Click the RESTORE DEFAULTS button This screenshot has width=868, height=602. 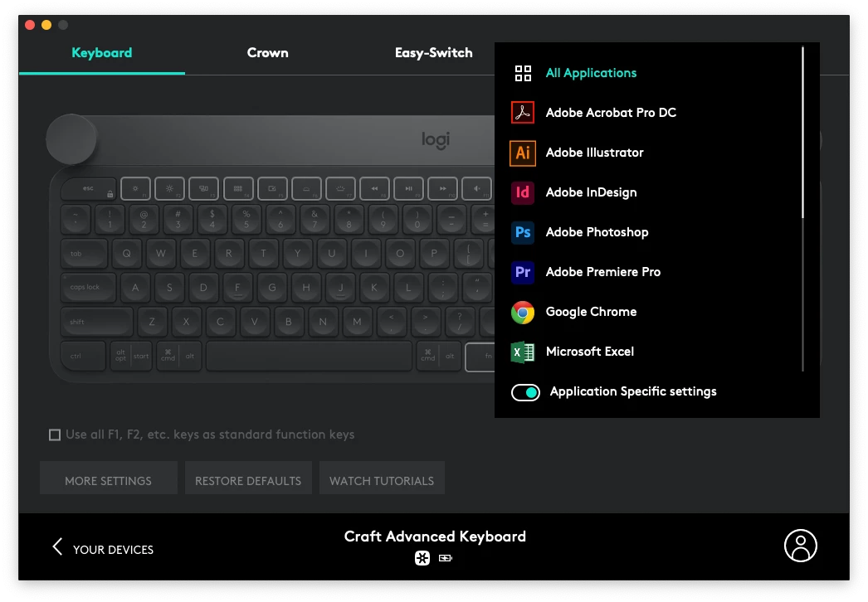click(x=248, y=478)
